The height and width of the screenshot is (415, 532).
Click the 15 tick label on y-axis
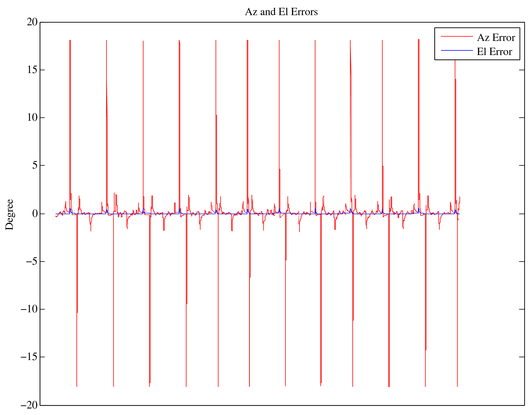[32, 70]
